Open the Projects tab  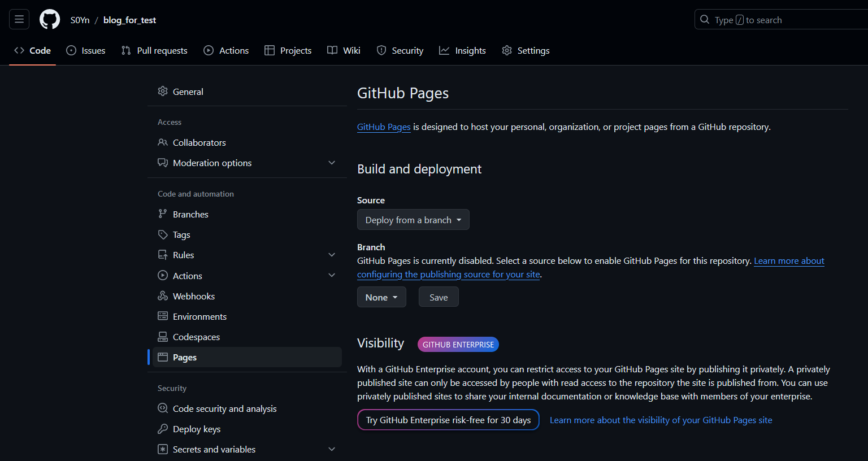click(288, 50)
